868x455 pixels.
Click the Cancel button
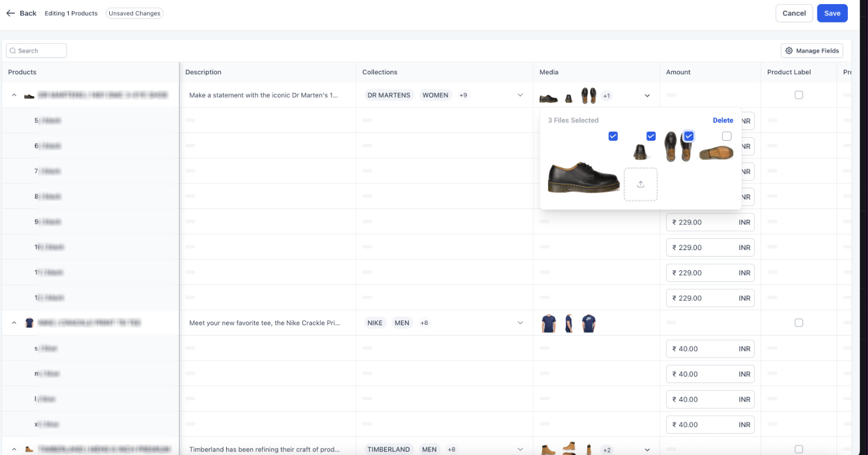coord(794,13)
